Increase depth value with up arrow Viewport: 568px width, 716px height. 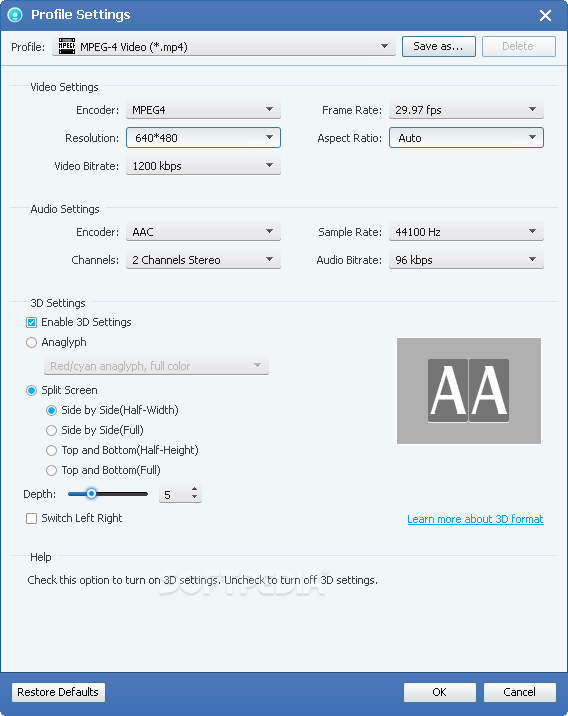pos(195,489)
